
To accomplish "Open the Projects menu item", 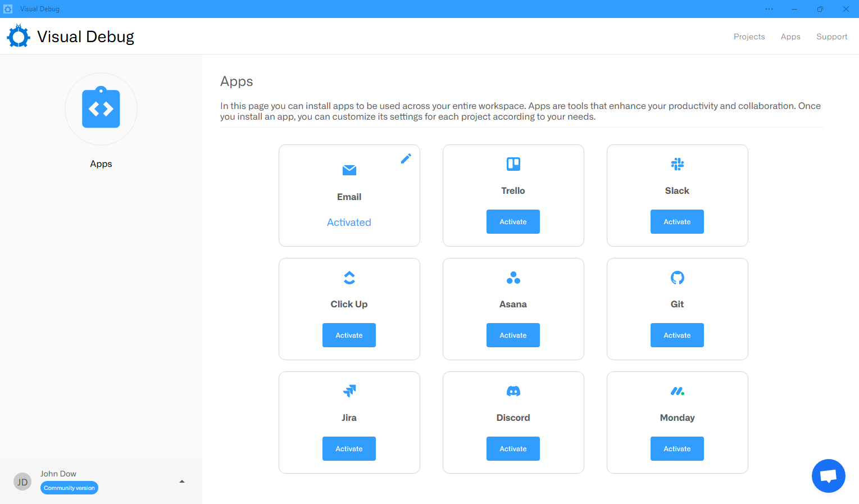I will point(749,37).
